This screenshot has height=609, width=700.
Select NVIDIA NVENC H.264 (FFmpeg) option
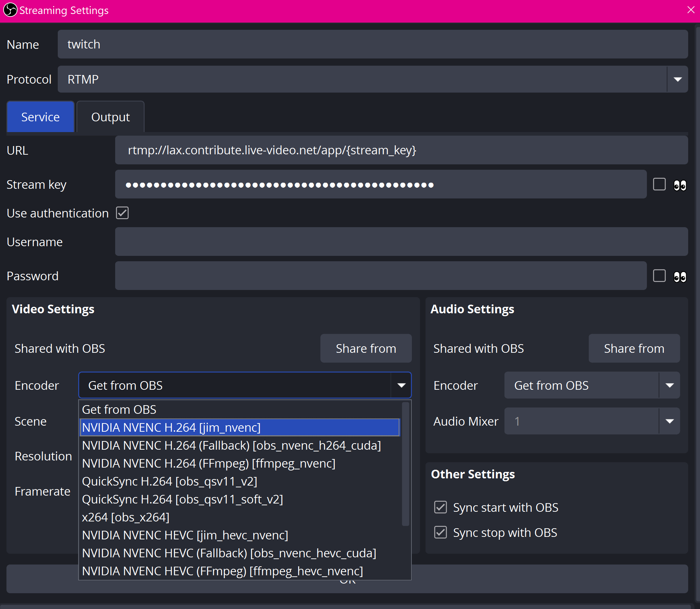coord(240,463)
